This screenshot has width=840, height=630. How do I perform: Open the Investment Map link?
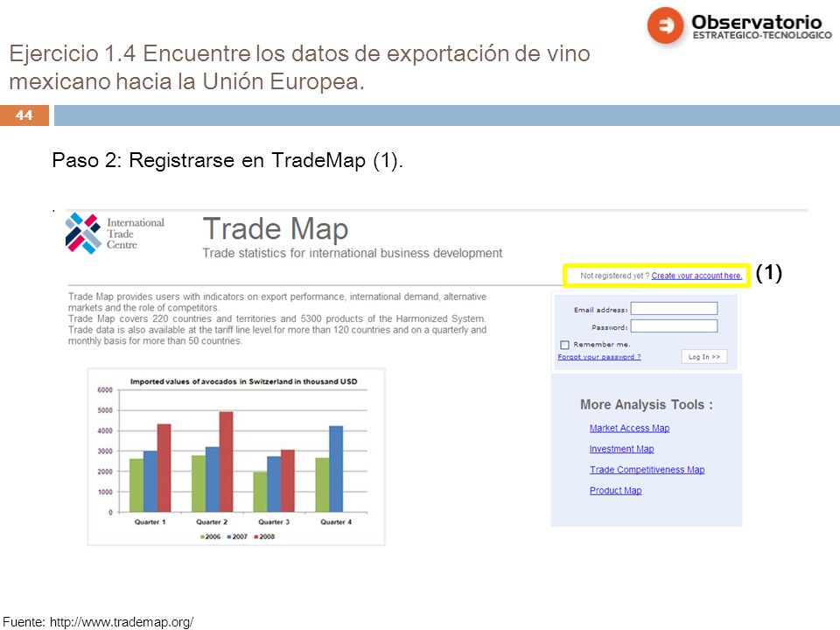tap(621, 449)
